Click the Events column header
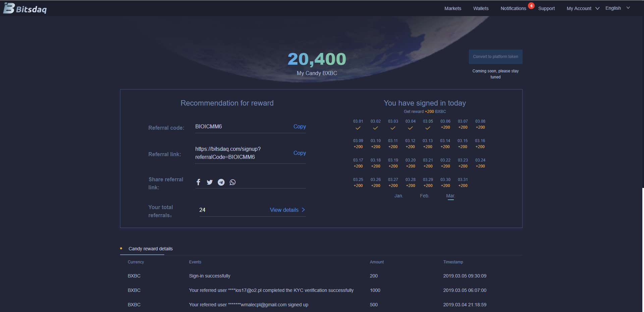This screenshot has height=312, width=644. (x=195, y=262)
